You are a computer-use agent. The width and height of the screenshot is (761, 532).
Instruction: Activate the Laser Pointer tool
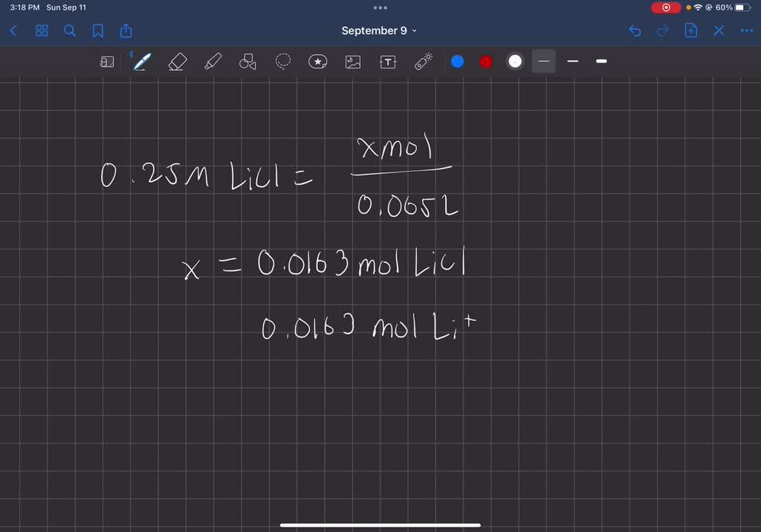[x=423, y=62]
